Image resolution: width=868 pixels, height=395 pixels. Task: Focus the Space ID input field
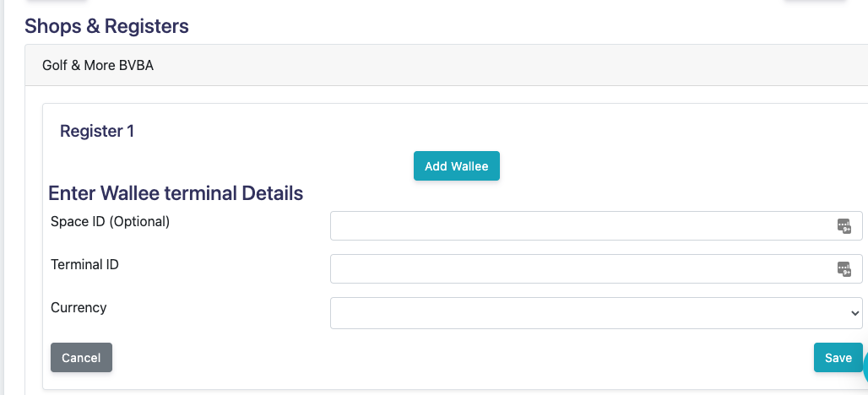coord(596,225)
